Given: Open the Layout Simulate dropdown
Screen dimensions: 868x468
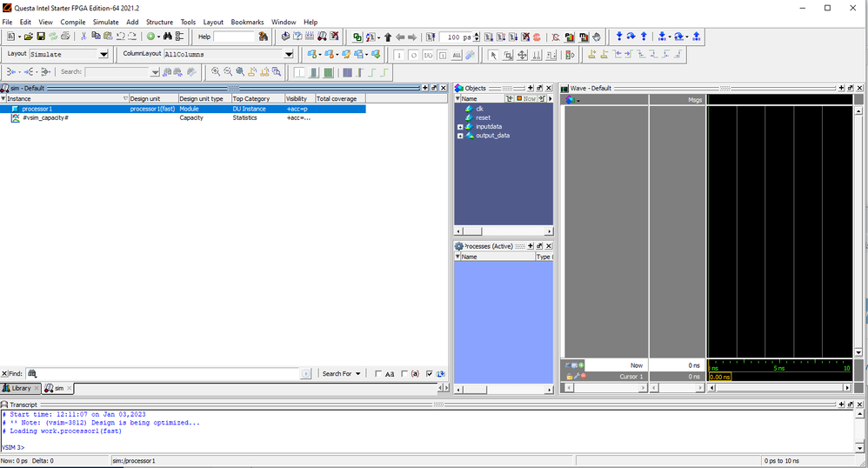Looking at the screenshot, I should coord(103,54).
